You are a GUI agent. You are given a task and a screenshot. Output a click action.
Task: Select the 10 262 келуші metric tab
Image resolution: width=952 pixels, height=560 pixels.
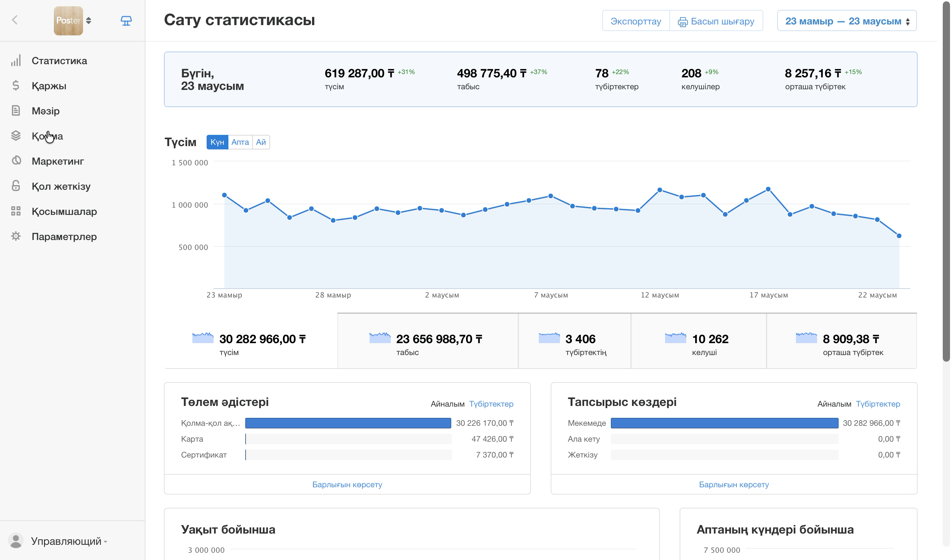point(699,341)
